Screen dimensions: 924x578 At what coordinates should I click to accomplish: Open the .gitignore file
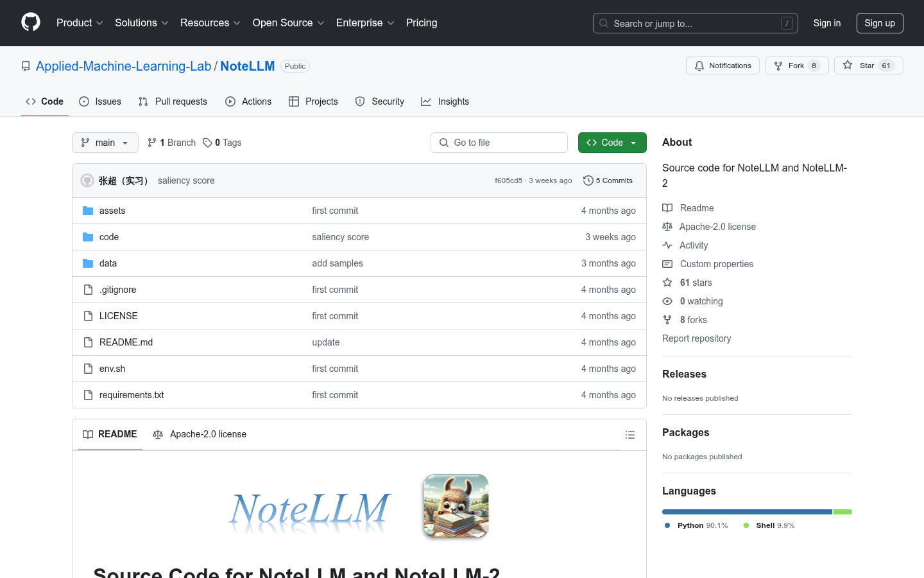117,290
